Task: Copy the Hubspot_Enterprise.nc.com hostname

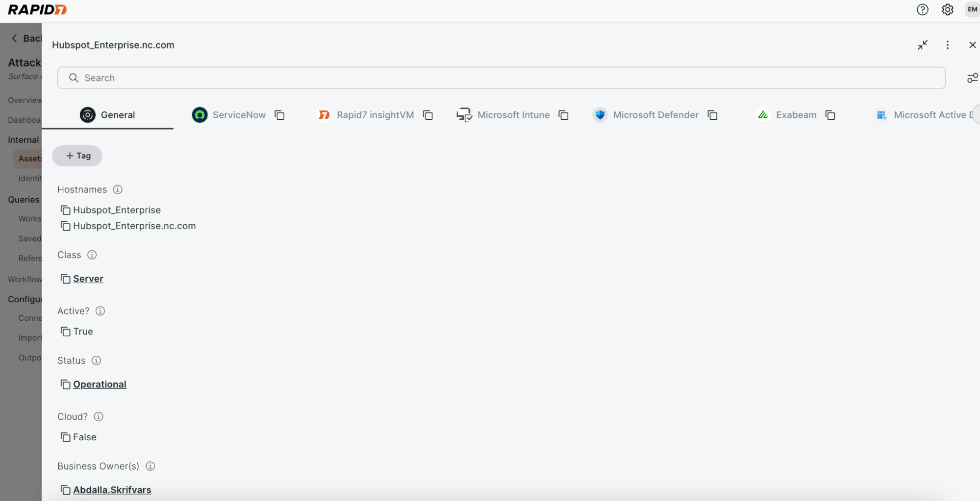Action: (65, 226)
